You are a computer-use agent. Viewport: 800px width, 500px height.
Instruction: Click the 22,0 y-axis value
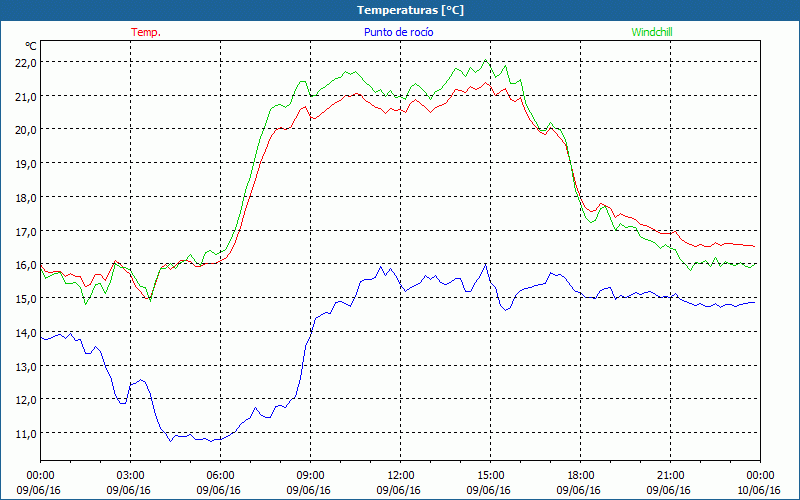25,62
